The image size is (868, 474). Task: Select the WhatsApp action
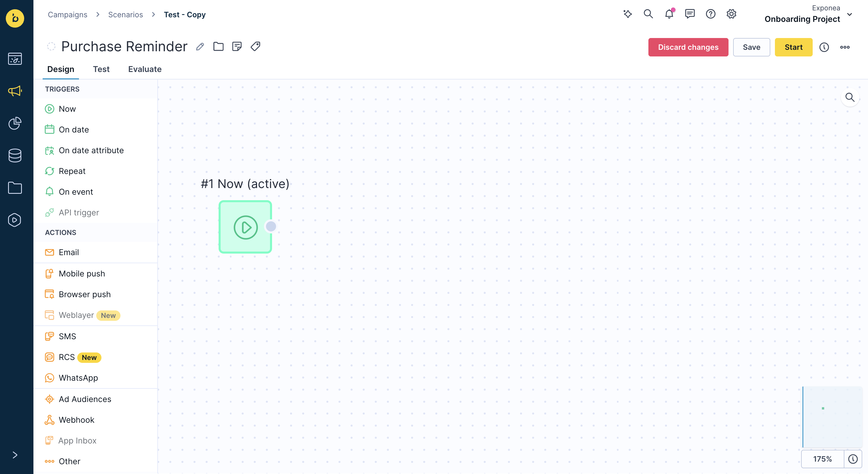96,378
